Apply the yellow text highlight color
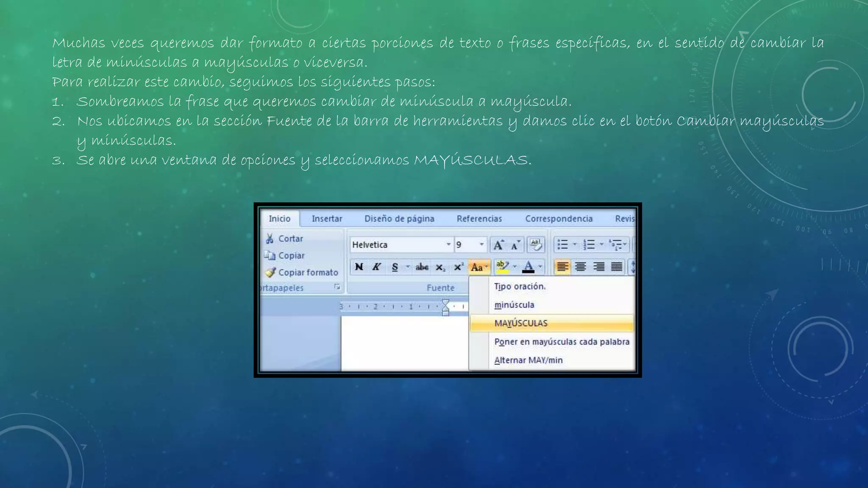Image resolution: width=868 pixels, height=488 pixels. pos(502,267)
